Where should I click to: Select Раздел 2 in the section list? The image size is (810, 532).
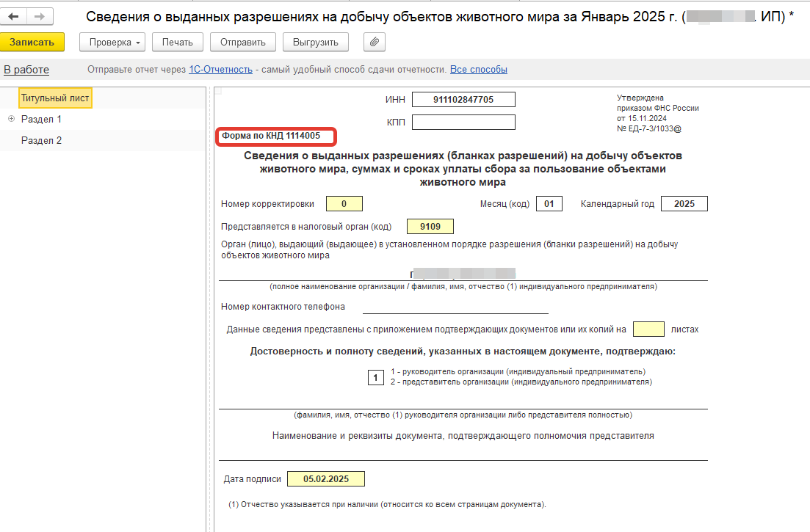41,140
